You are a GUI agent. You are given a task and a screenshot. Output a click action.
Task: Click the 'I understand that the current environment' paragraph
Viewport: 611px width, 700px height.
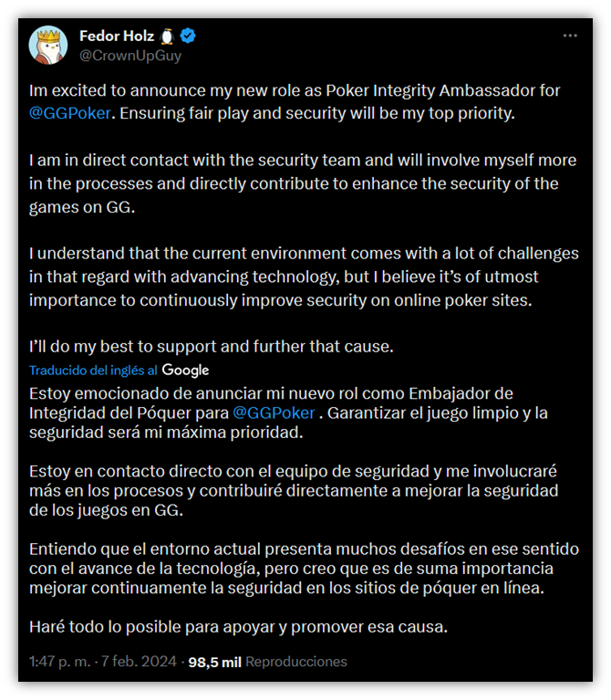pos(304,277)
